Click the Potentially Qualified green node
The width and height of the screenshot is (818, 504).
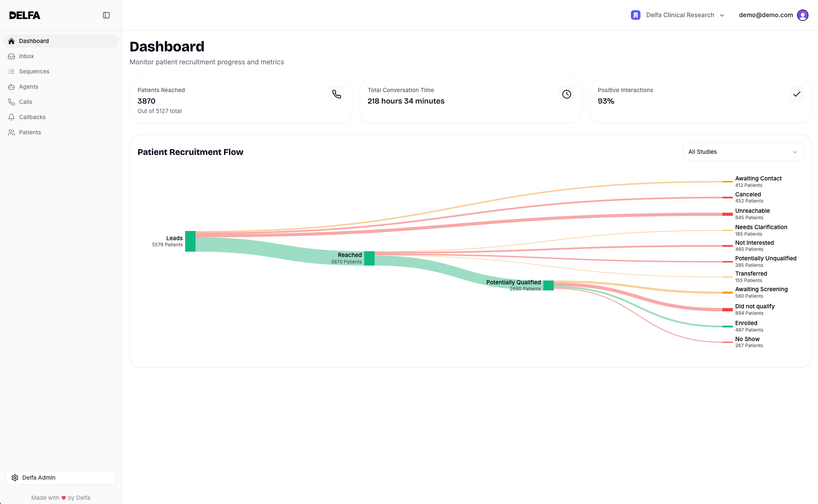(x=548, y=285)
